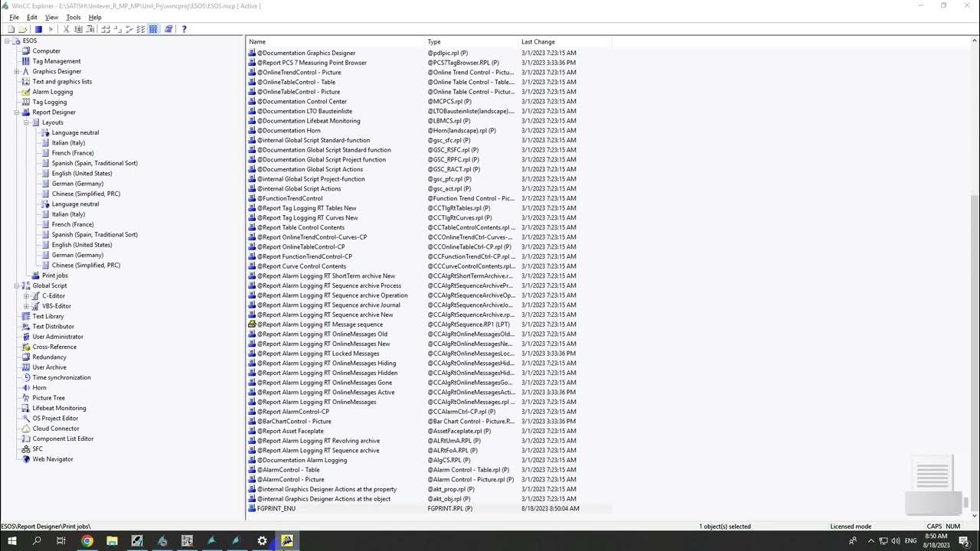Select @Documentation Horn row

pos(429,130)
